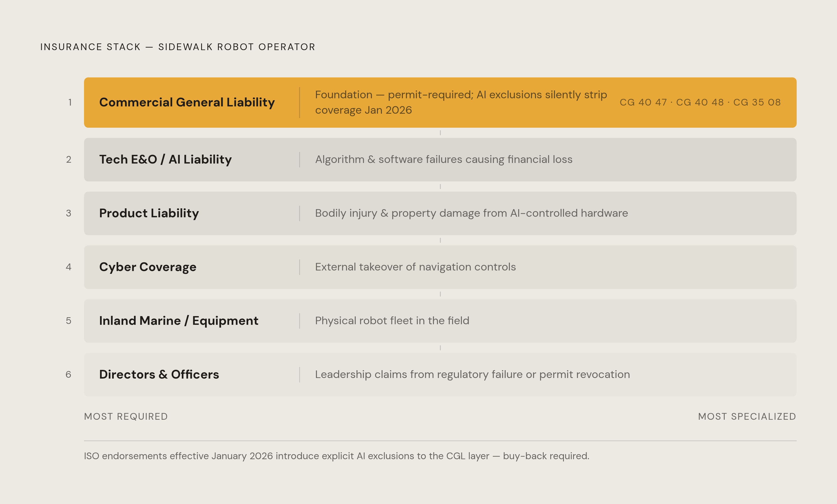This screenshot has width=837, height=504.
Task: Select the Product Liability title
Action: coord(149,213)
